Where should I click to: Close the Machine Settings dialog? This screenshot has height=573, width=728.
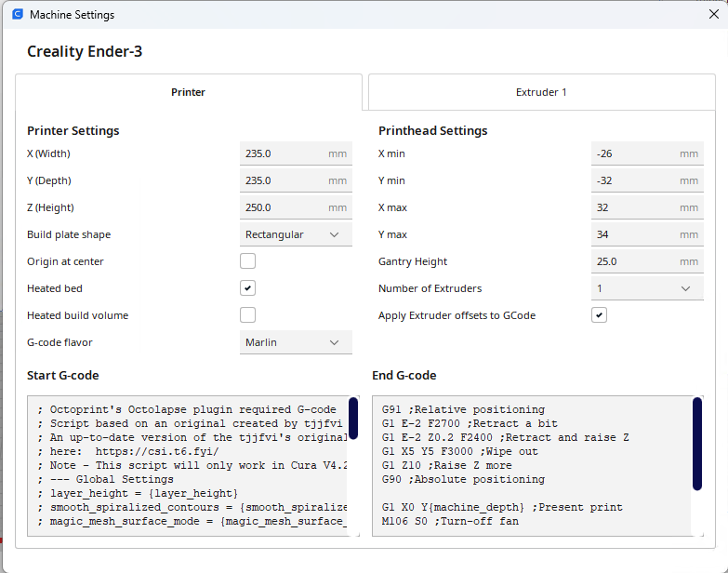click(712, 15)
